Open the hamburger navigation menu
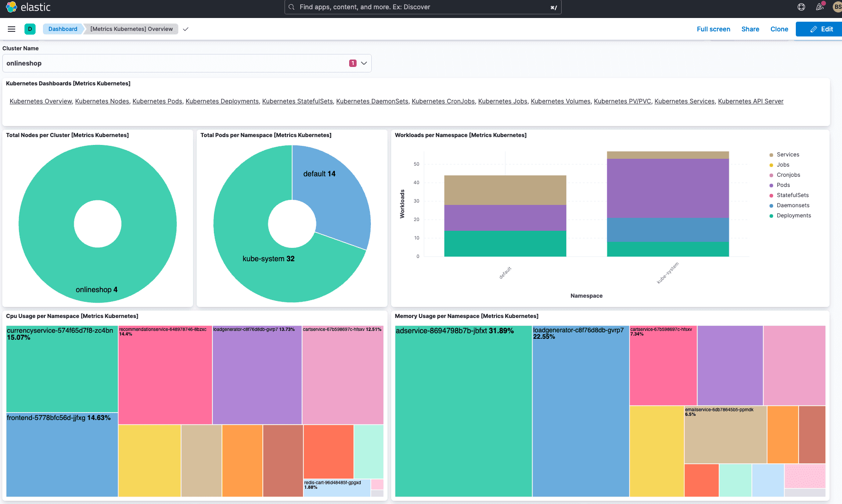Image resolution: width=842 pixels, height=504 pixels. point(12,29)
